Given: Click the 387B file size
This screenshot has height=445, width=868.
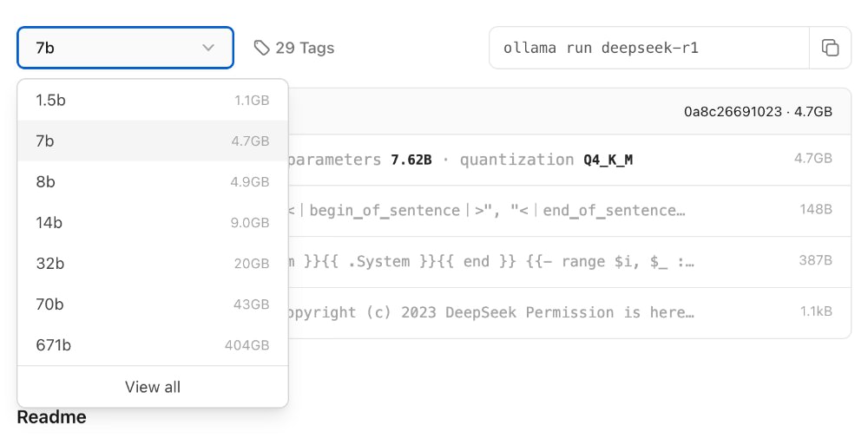Looking at the screenshot, I should pos(815,260).
